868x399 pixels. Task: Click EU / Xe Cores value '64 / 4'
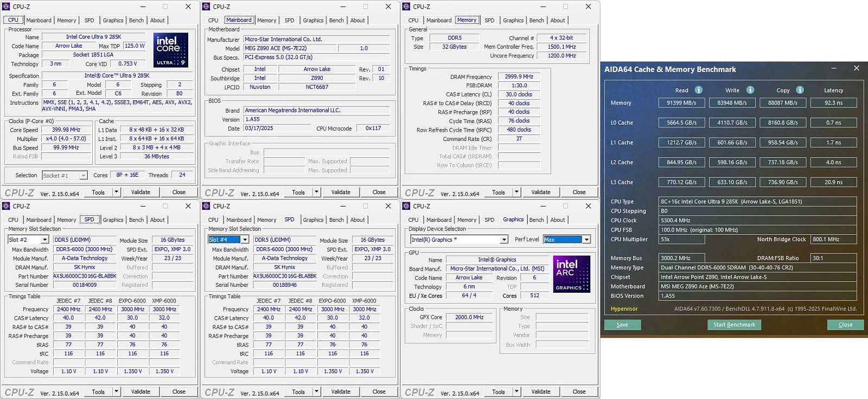pyautogui.click(x=469, y=295)
